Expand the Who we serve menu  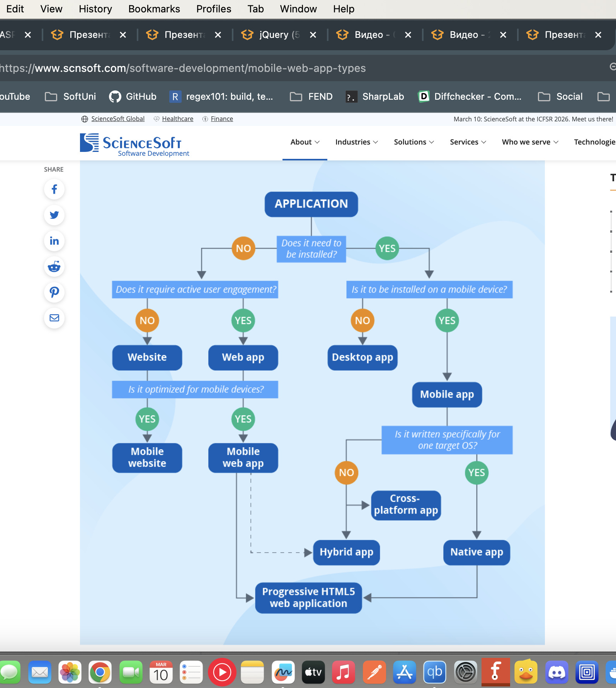pos(530,142)
